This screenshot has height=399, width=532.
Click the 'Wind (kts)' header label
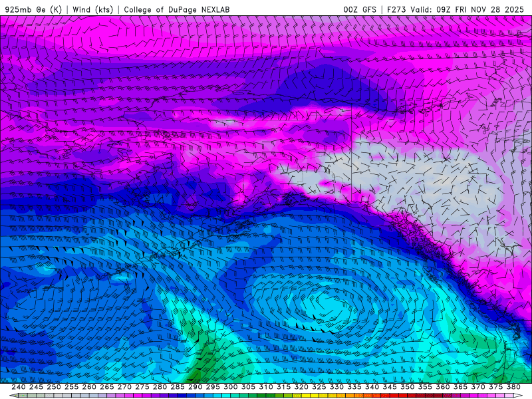[x=92, y=9]
